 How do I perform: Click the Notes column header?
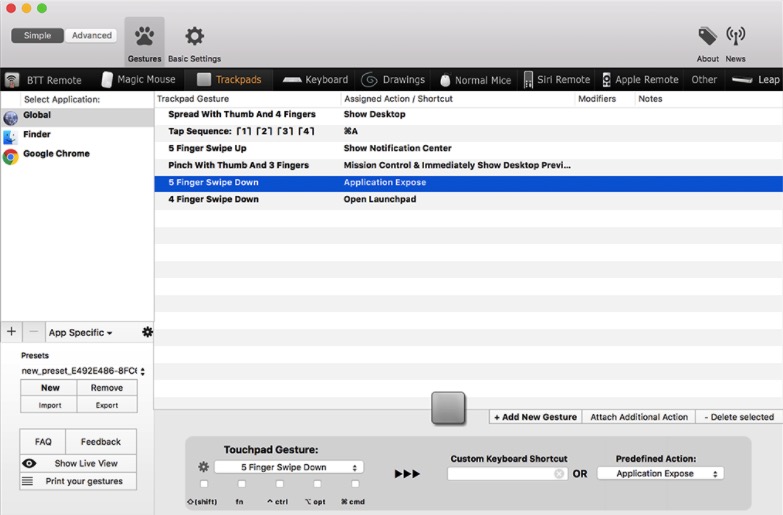pos(709,99)
